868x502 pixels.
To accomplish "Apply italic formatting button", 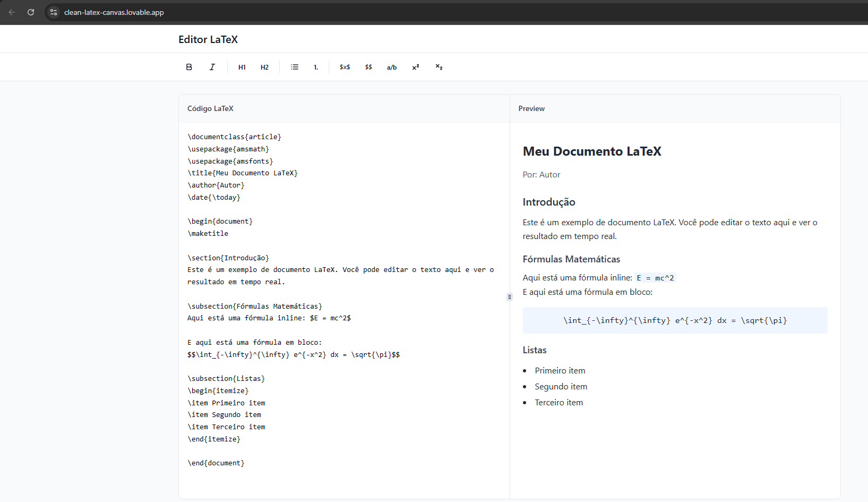I will click(x=212, y=67).
